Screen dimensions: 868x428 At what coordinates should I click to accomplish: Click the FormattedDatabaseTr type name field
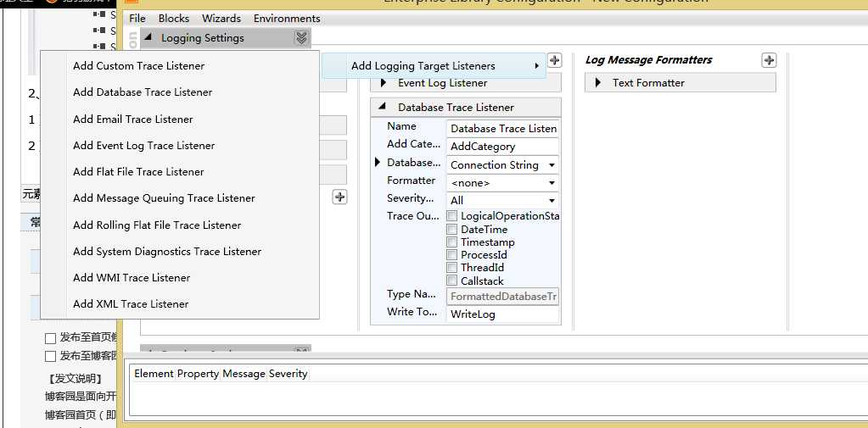[x=502, y=297]
